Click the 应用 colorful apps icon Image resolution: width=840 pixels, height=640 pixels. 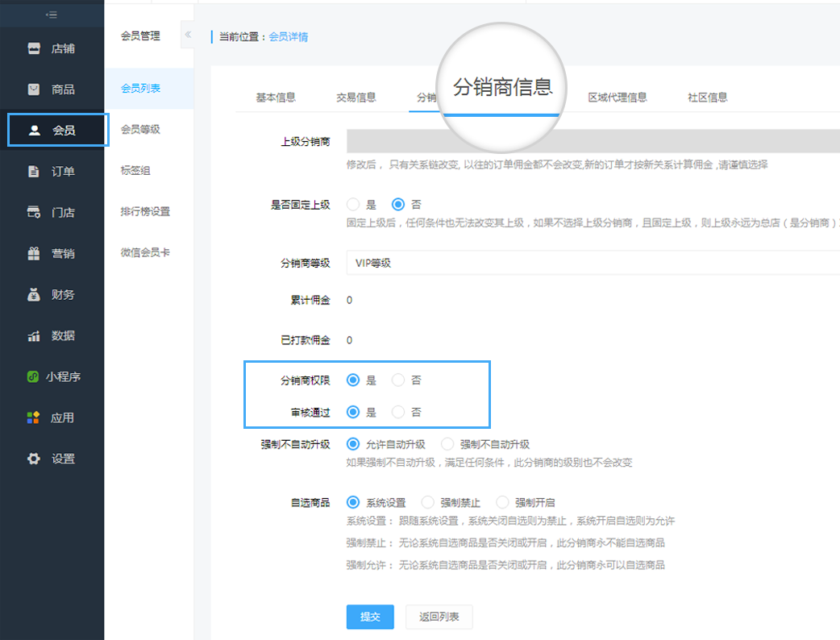click(34, 418)
